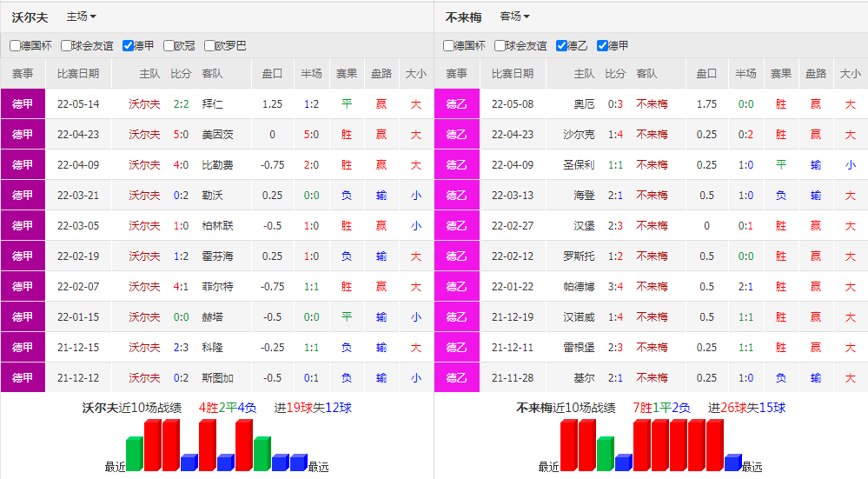The width and height of the screenshot is (868, 479).
Task: Click score 3:4 in 帕德博 vs 不来梅
Action: click(615, 287)
